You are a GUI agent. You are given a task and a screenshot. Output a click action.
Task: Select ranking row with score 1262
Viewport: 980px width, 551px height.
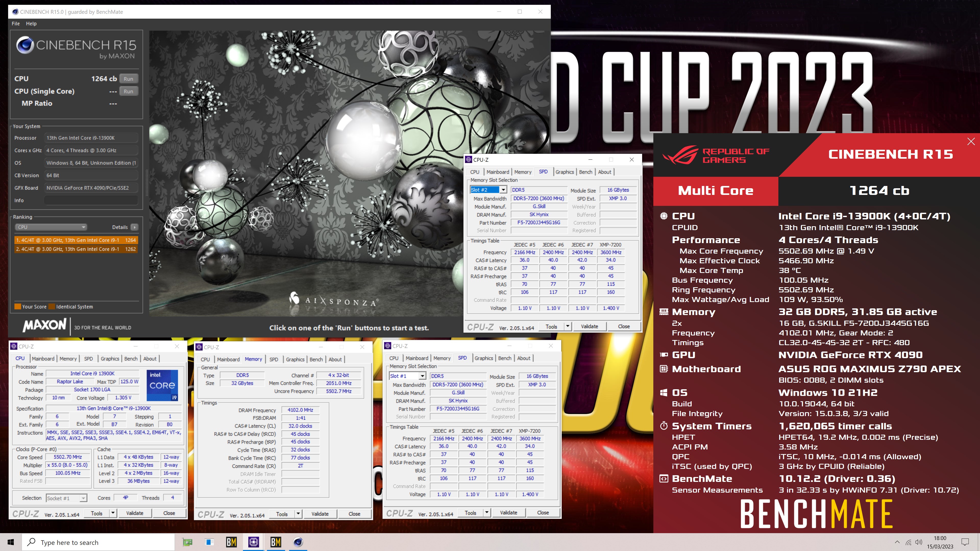tap(76, 249)
